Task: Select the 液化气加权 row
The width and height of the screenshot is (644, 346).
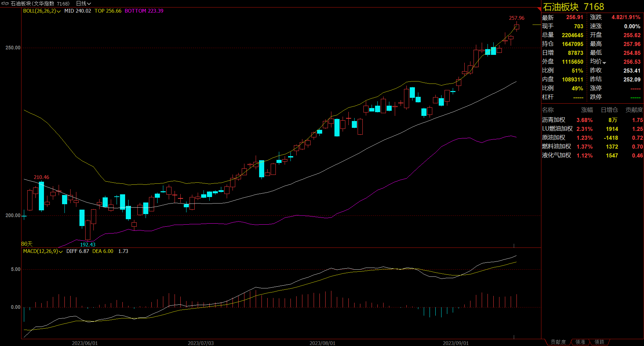Action: (x=593, y=155)
